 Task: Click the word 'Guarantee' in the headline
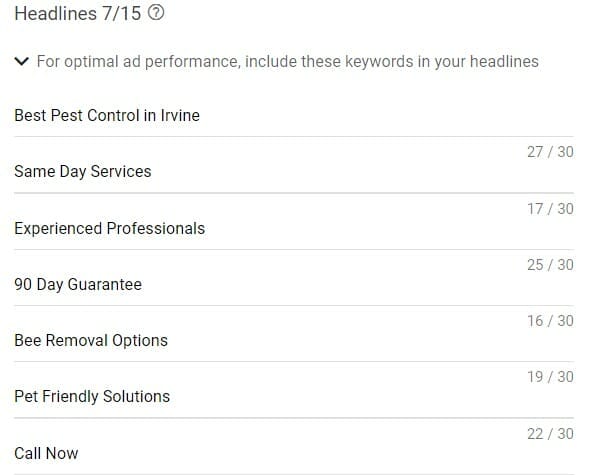(x=105, y=285)
